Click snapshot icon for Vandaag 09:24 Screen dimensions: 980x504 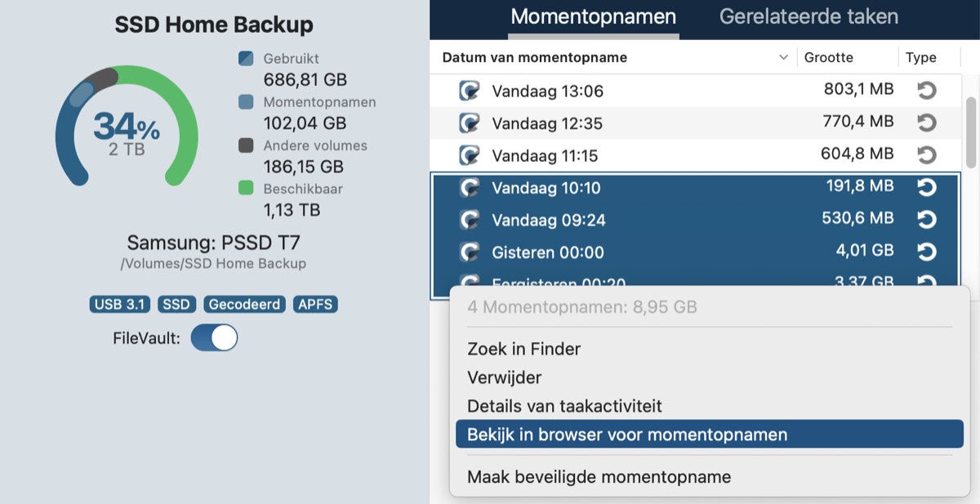[x=470, y=219]
